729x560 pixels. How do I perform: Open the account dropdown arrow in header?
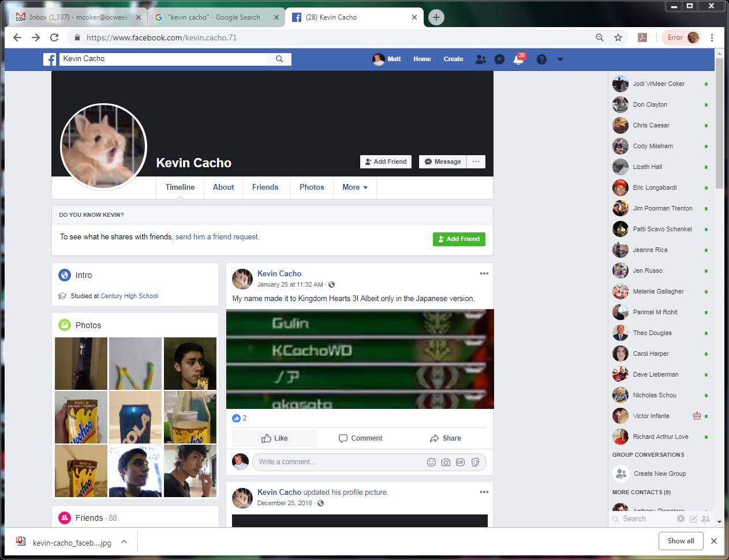point(560,59)
